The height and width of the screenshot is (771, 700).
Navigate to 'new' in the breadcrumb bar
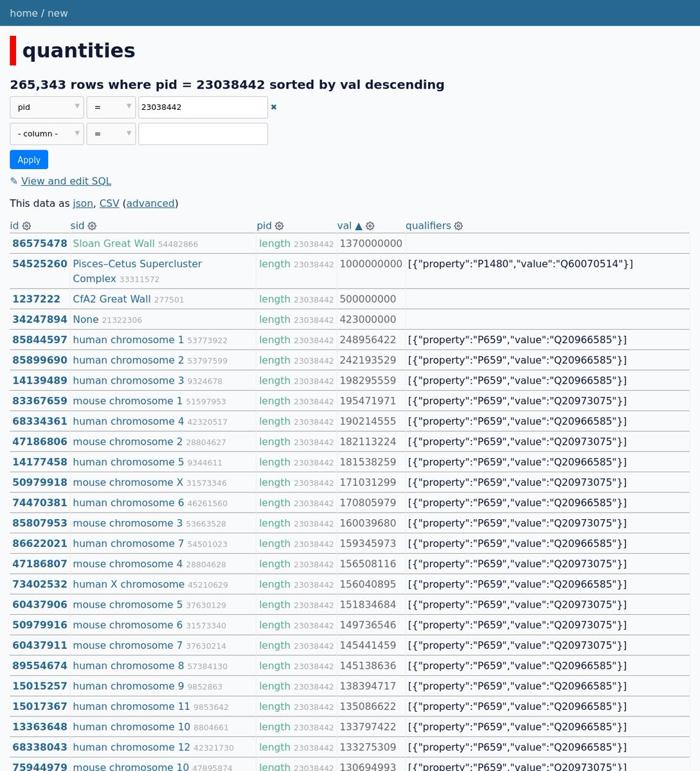coord(57,13)
